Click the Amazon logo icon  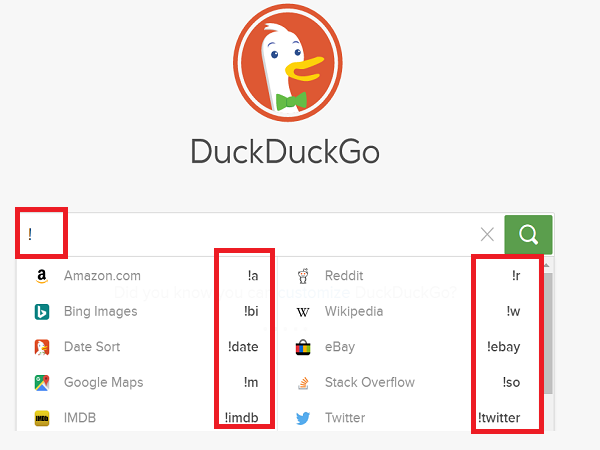(42, 276)
